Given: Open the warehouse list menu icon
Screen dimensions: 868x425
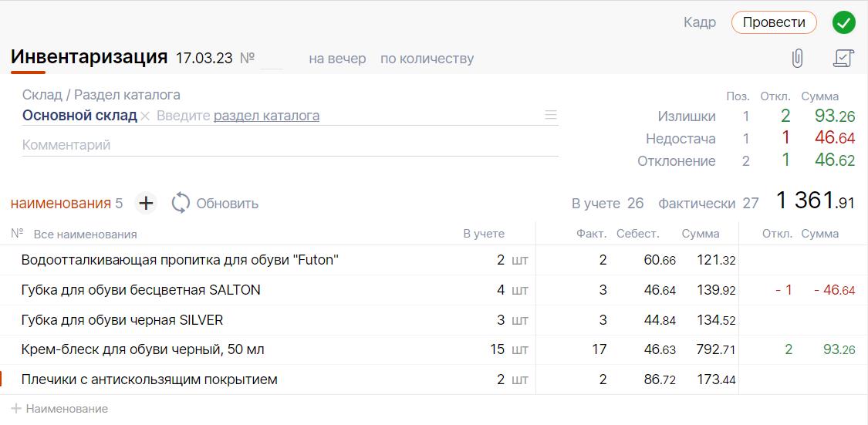Looking at the screenshot, I should click(551, 116).
